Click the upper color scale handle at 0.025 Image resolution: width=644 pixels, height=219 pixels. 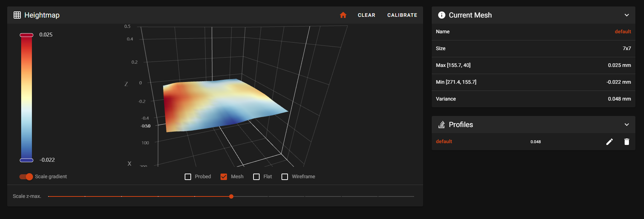tap(27, 35)
